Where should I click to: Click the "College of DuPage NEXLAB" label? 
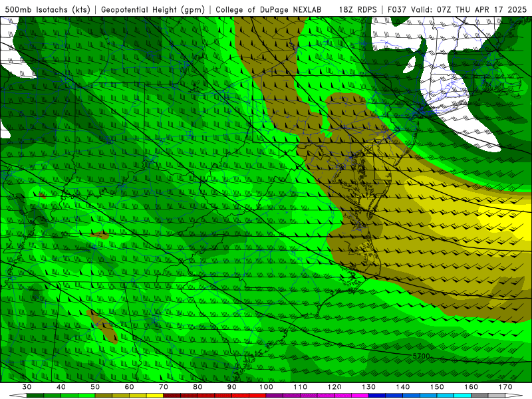pos(268,9)
